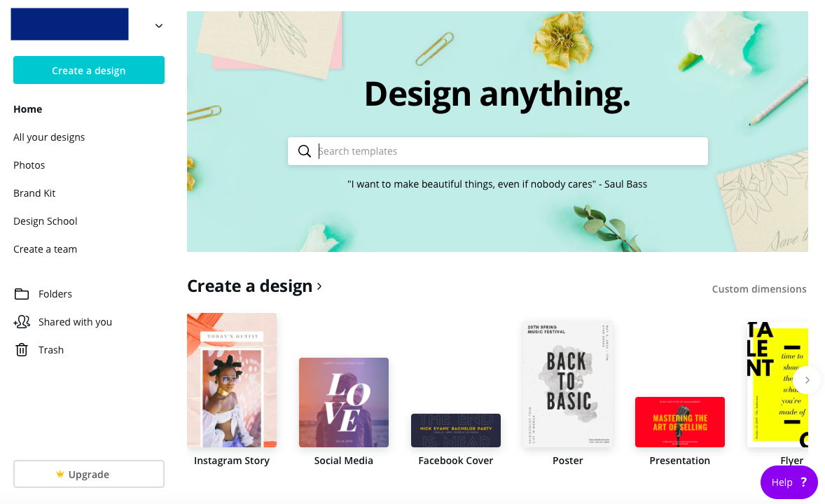Select the Back to Basic Poster thumbnail
The width and height of the screenshot is (825, 504).
[x=568, y=384]
